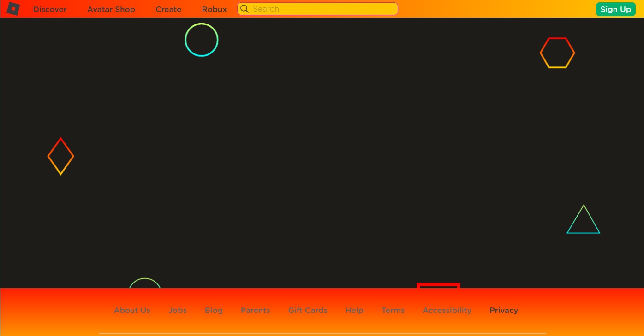Open the Avatar Shop page

tap(111, 9)
